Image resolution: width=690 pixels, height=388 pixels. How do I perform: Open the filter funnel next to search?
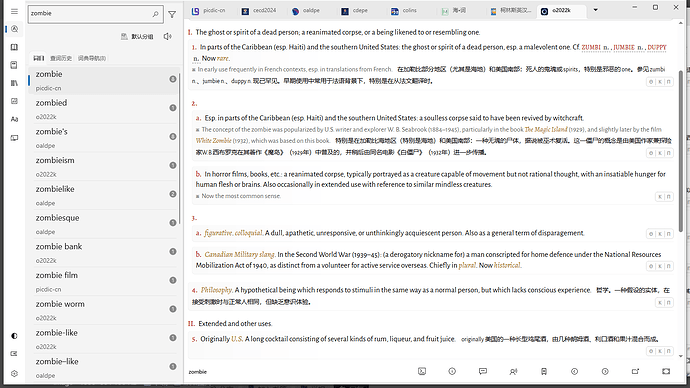point(172,15)
